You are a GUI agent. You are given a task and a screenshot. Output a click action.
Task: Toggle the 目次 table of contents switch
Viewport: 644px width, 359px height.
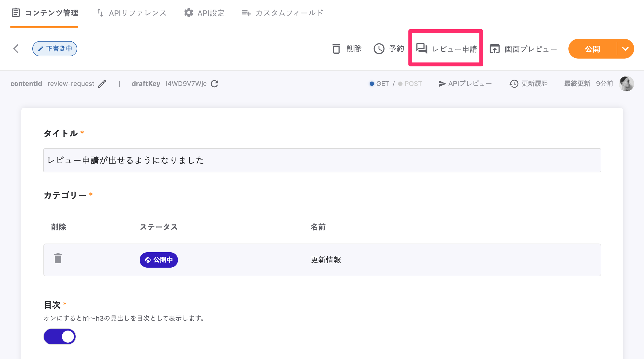60,337
